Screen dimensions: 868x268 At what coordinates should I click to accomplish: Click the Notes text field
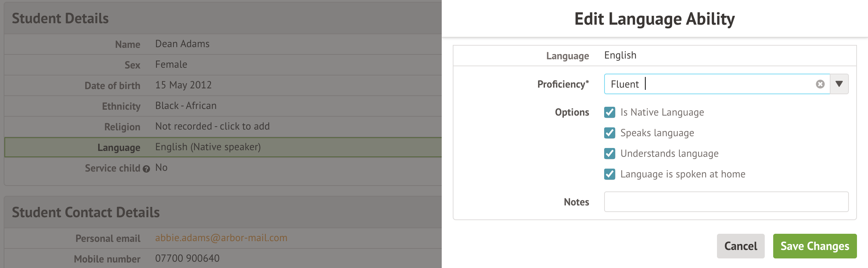[x=726, y=202]
